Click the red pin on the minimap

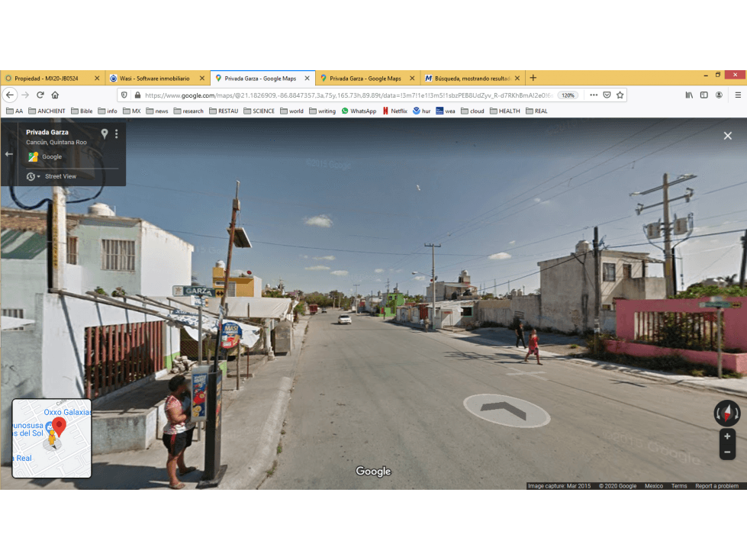tap(59, 426)
